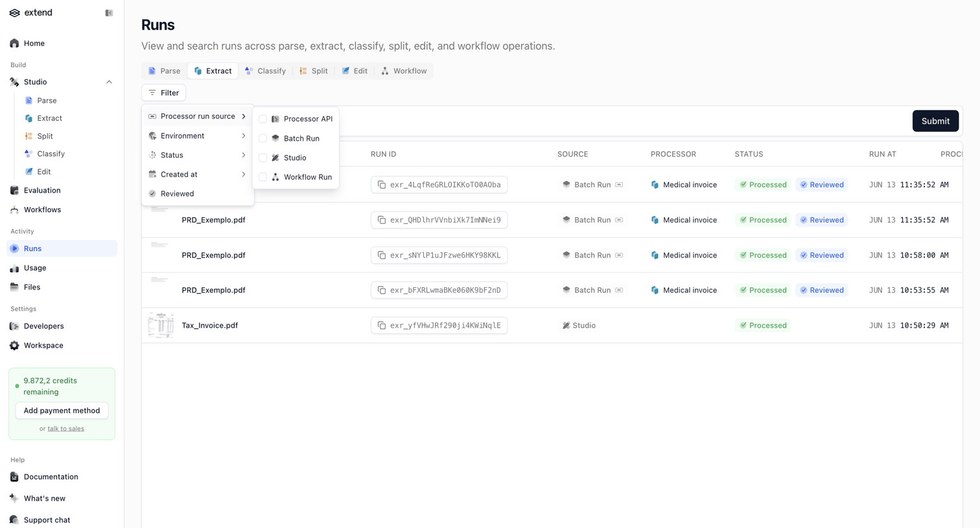This screenshot has height=528, width=980.
Task: Tick the Batch Run checkbox
Action: [x=262, y=138]
